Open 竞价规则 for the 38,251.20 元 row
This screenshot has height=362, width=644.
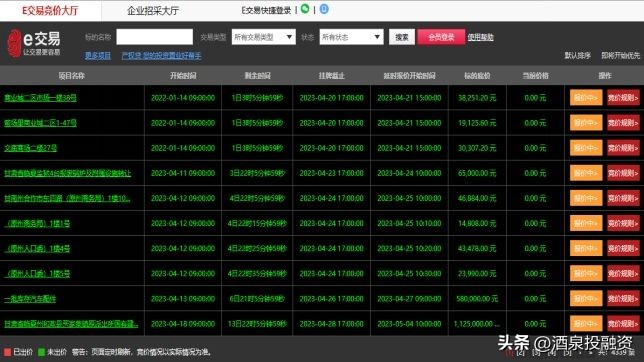[x=623, y=98]
